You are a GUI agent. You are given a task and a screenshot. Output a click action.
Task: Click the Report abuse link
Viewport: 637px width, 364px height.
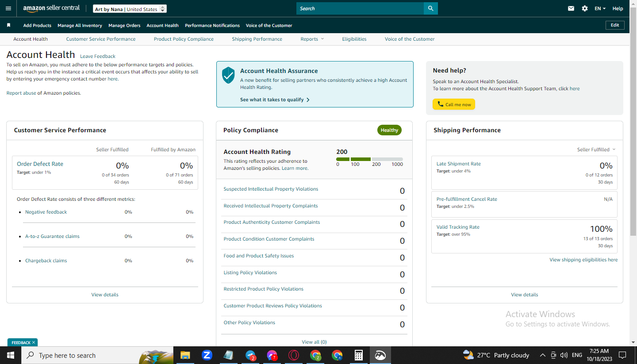point(21,93)
